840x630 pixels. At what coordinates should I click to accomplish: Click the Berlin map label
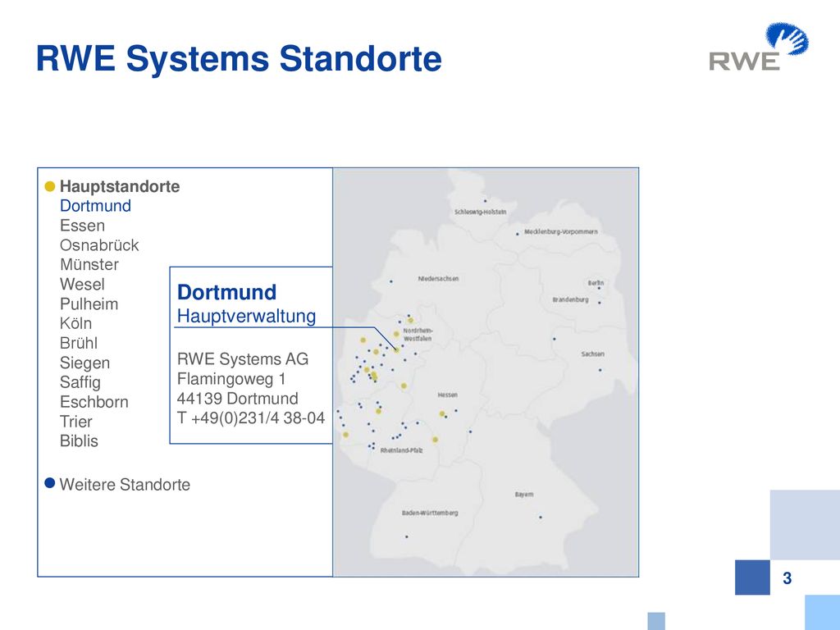pyautogui.click(x=596, y=283)
